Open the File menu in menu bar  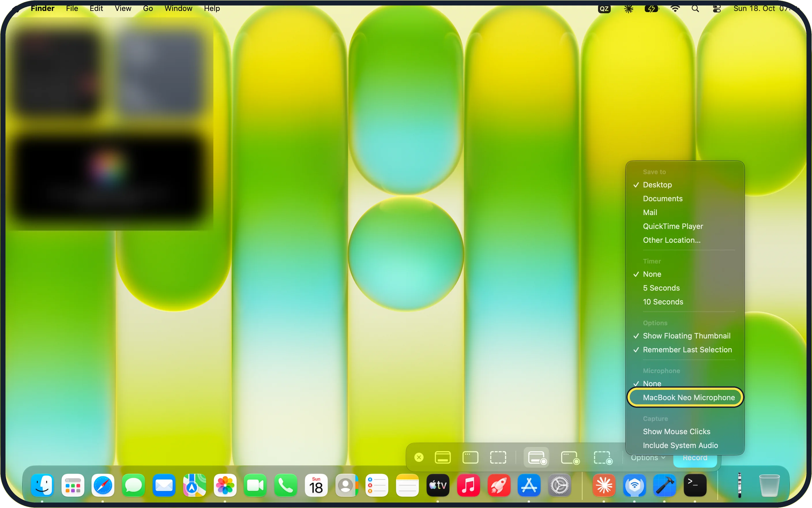pyautogui.click(x=72, y=8)
